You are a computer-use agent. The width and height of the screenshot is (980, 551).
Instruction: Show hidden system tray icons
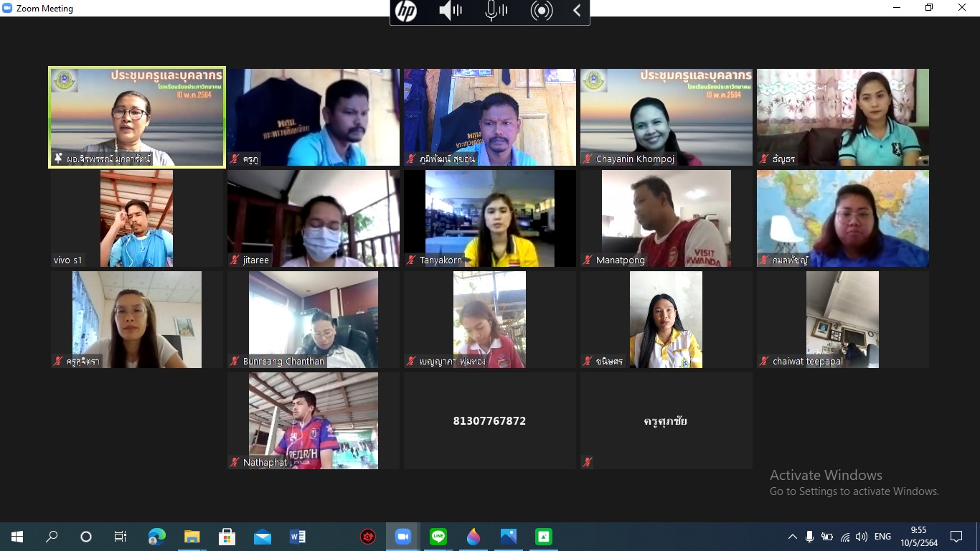pyautogui.click(x=792, y=537)
